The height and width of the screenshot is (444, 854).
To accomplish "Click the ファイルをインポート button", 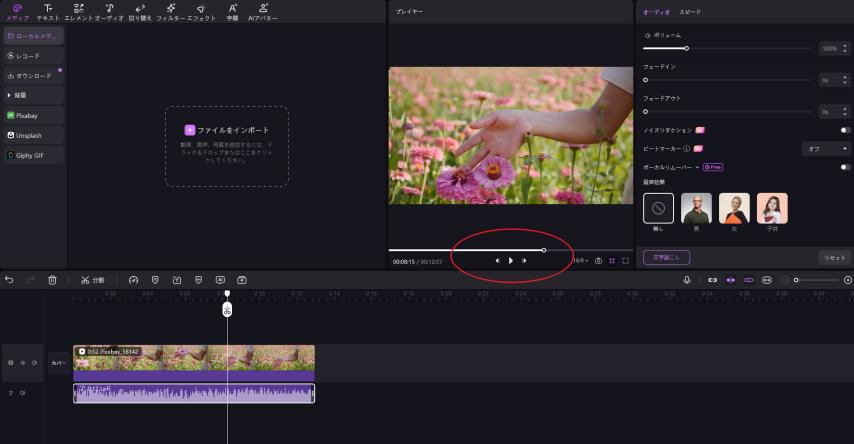I will click(227, 130).
